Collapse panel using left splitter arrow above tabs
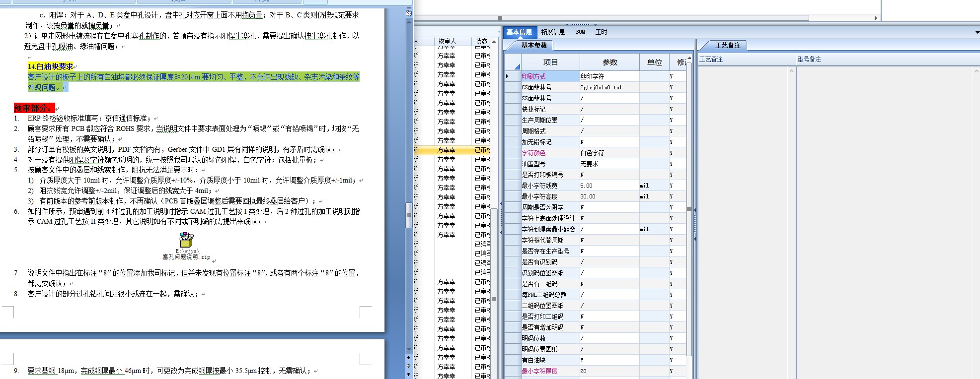The image size is (980, 379). (567, 24)
